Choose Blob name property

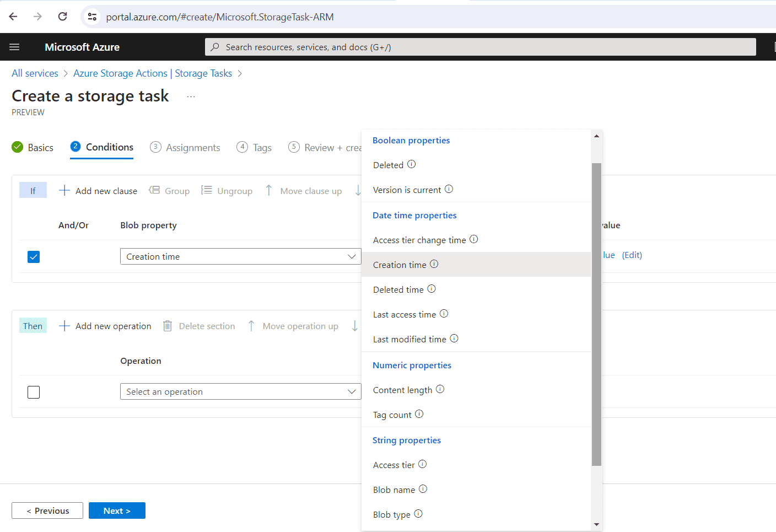pos(476,490)
